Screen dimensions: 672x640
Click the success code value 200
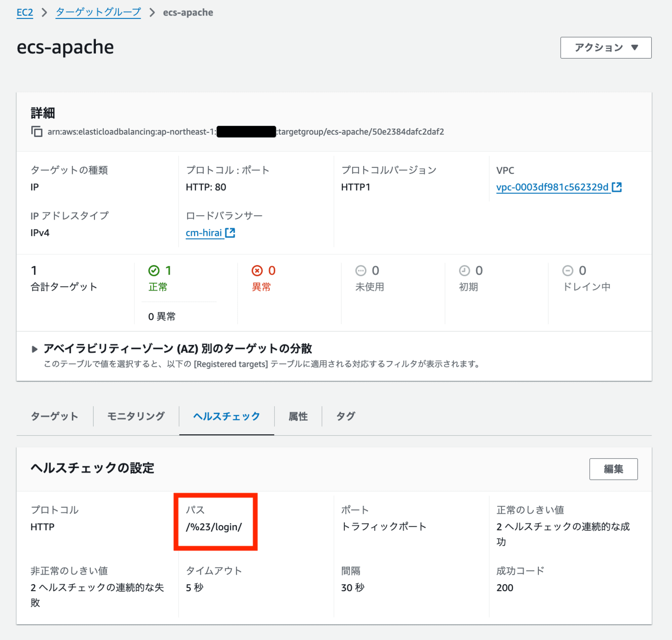click(x=505, y=588)
